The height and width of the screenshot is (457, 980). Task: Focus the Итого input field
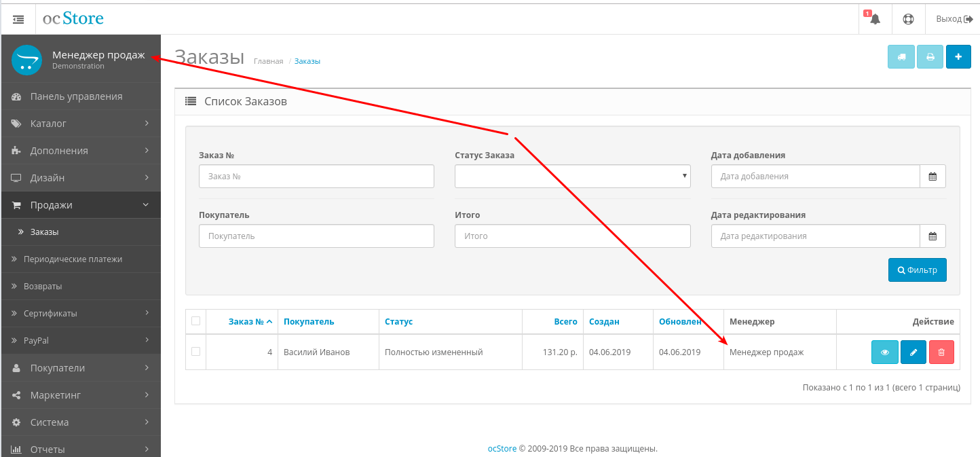click(573, 236)
